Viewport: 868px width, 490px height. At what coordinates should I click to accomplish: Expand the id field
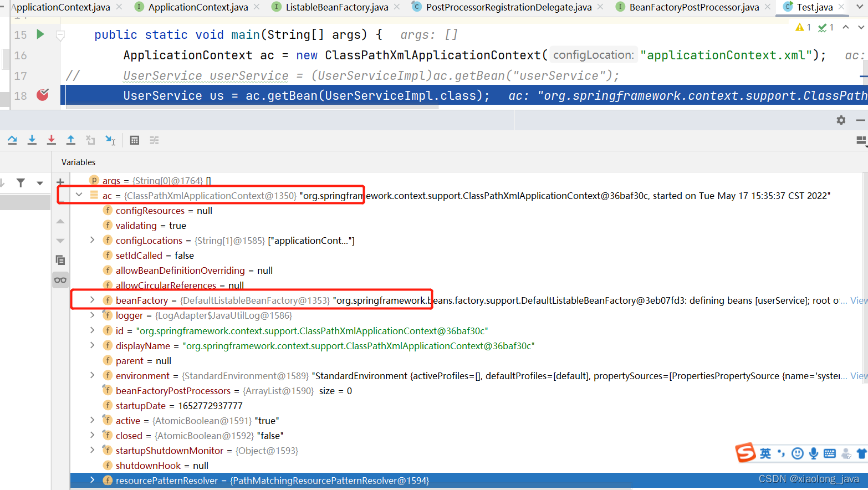93,330
